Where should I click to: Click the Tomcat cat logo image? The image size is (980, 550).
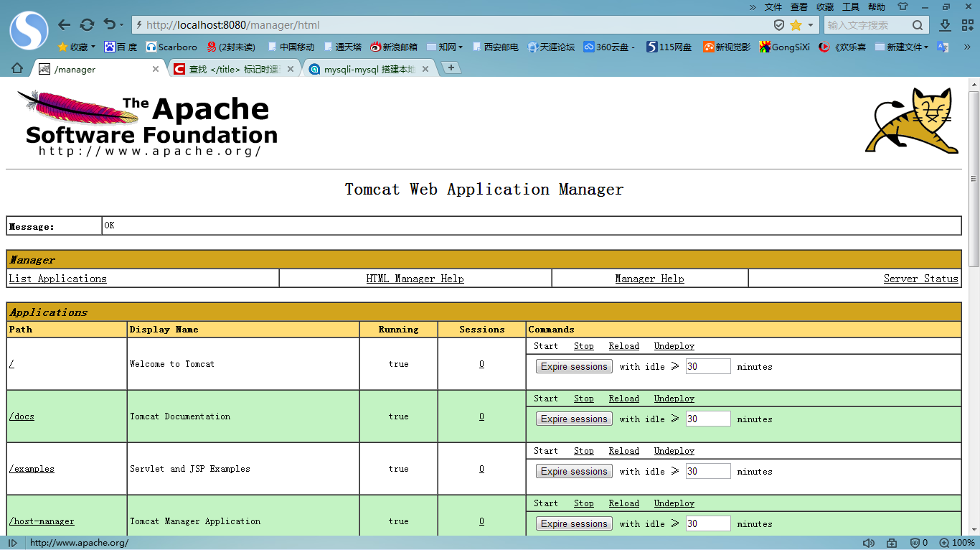pos(912,121)
